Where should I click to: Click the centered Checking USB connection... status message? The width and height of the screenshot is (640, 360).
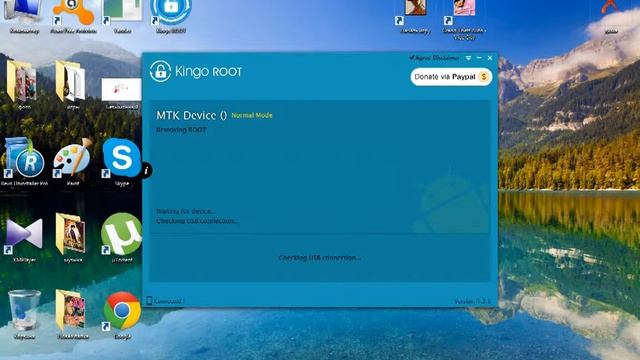(320, 258)
